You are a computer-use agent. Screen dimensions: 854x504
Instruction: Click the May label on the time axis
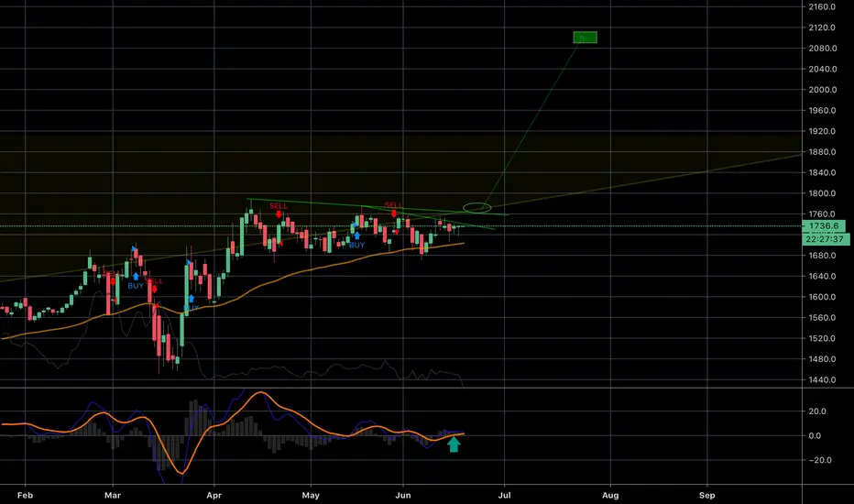coord(311,495)
